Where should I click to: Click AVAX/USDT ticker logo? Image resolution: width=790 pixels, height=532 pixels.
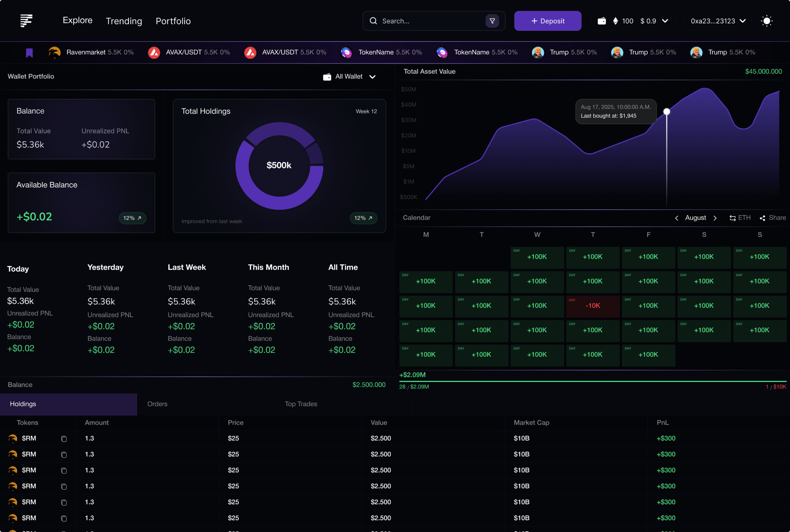click(154, 53)
